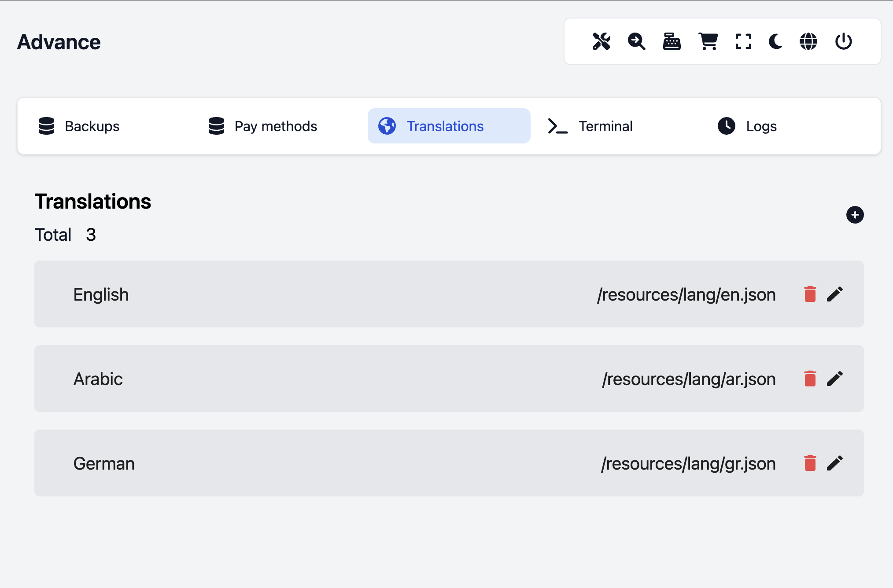This screenshot has width=893, height=588.
Task: Open the shopping cart icon
Action: 708,42
